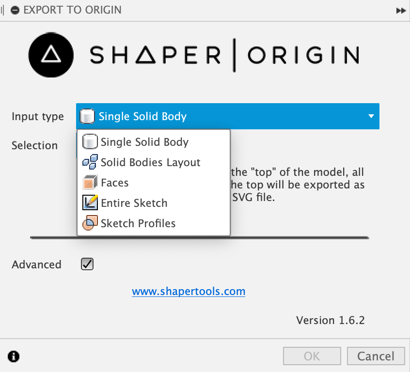
Task: Click the round Shaper triangle logo
Action: pos(51,55)
